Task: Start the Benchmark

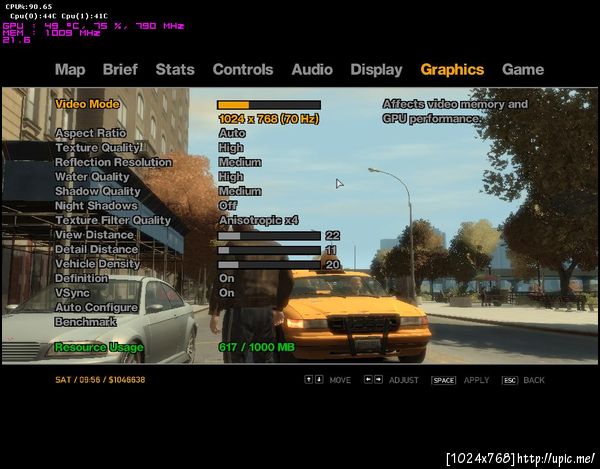Action: pyautogui.click(x=85, y=322)
